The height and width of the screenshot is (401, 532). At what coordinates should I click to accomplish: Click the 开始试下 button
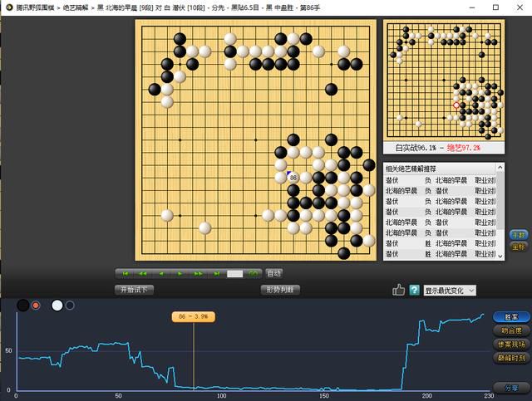(134, 290)
